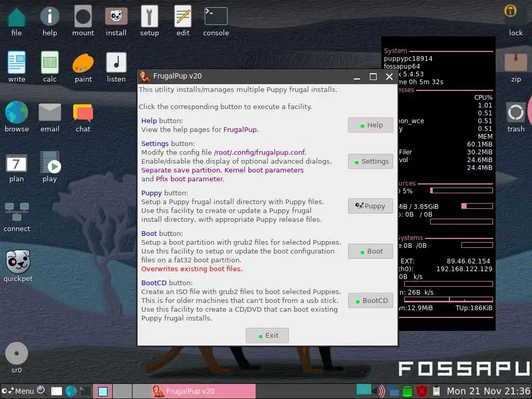Click the clipboard tray icon
Viewport: 532px width, 399px height.
[436, 391]
